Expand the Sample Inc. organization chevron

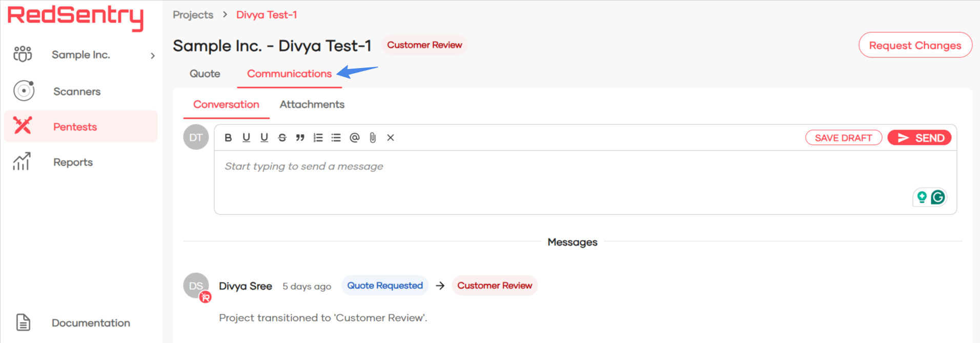[x=152, y=55]
